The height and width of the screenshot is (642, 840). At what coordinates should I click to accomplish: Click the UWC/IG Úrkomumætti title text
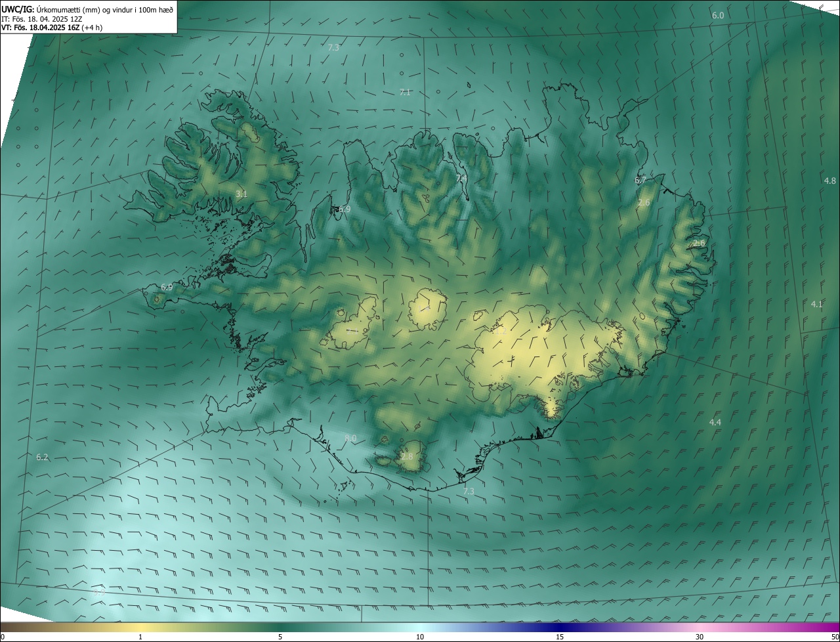click(87, 9)
